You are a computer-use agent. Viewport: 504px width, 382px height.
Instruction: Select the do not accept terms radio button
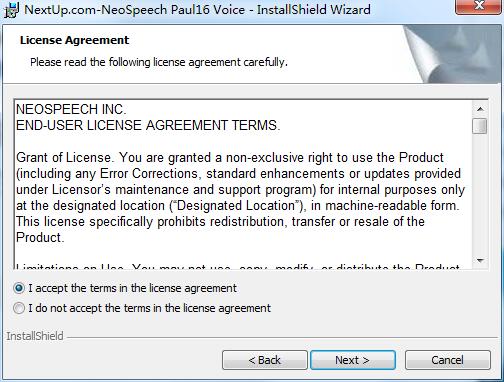point(19,308)
